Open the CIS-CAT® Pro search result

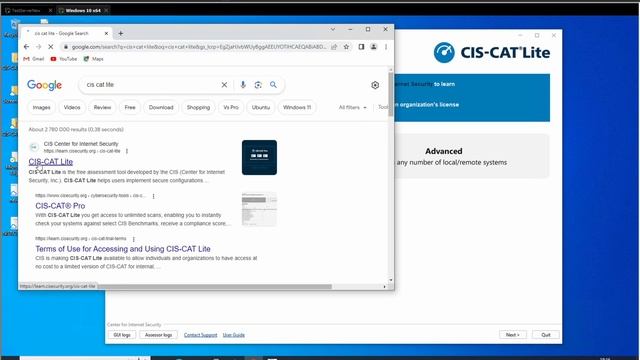tap(60, 206)
